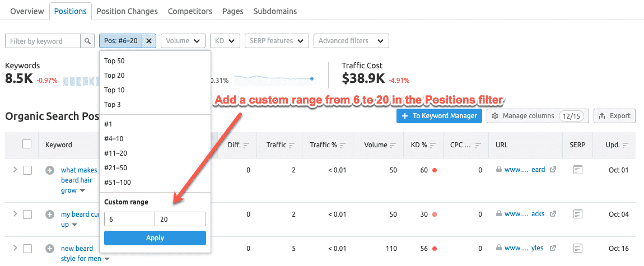Open the Advanced filters dropdown
This screenshot has width=644, height=266.
coord(351,41)
